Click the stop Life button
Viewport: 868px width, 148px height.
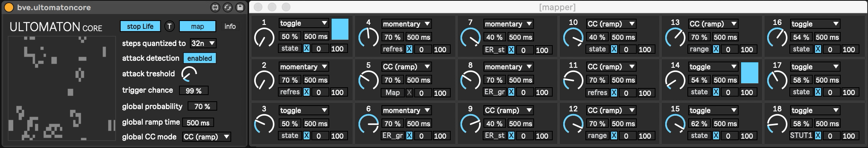pos(140,26)
